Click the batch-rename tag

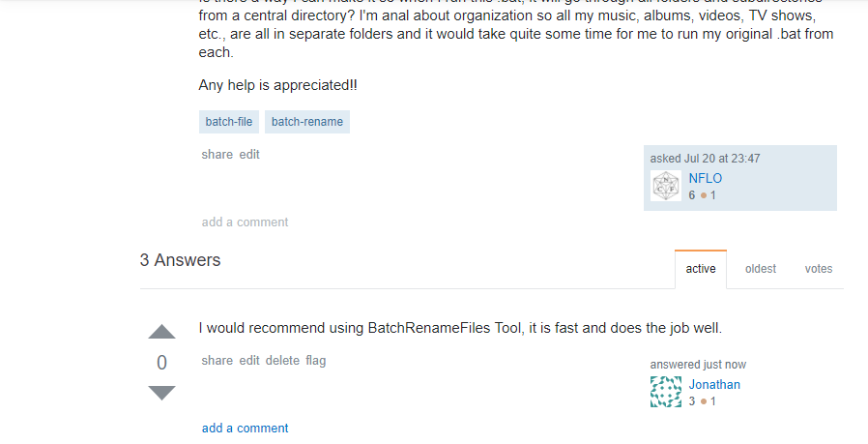point(306,122)
